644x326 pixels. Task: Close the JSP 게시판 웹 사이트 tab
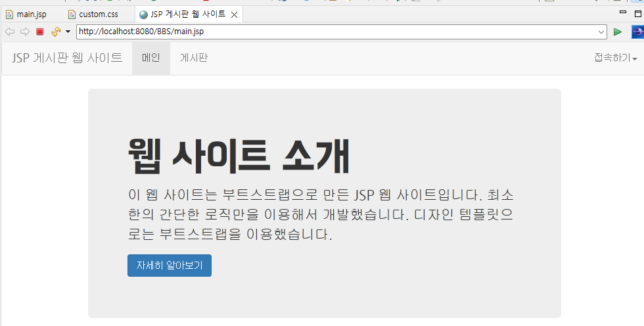234,14
